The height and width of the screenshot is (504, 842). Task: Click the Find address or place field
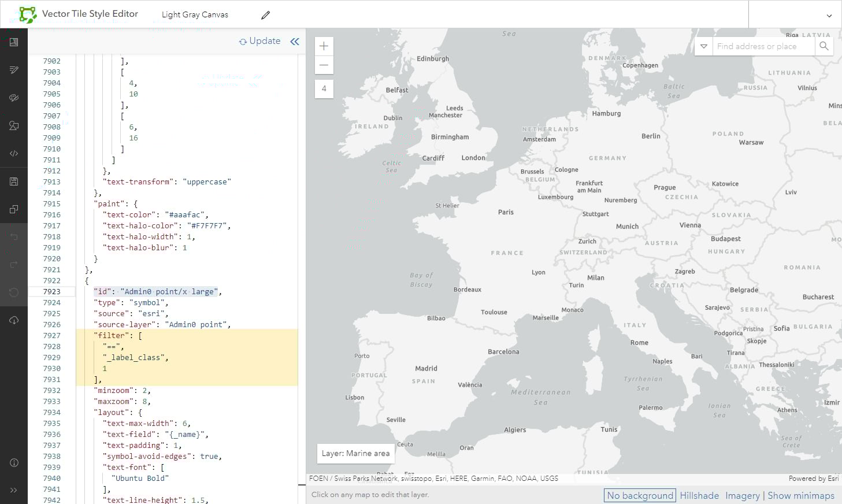click(x=763, y=46)
